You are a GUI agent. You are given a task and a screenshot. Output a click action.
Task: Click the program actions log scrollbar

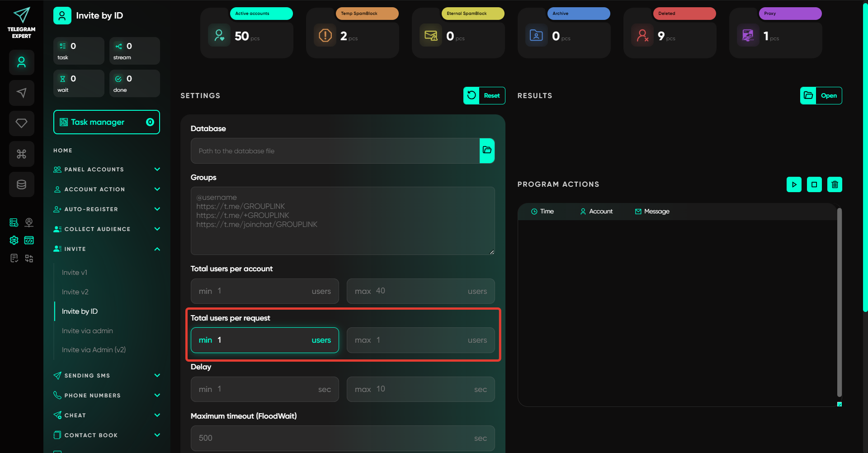tap(839, 303)
